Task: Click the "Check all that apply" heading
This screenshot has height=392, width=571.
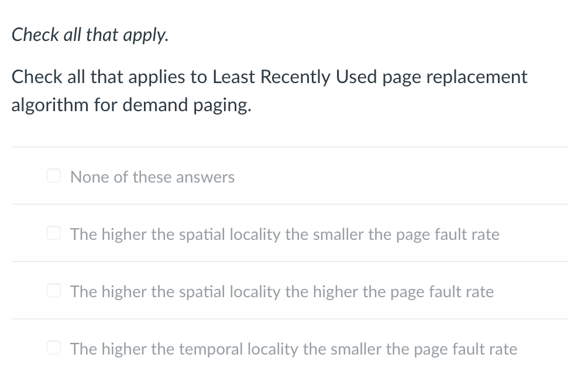Action: pos(90,35)
